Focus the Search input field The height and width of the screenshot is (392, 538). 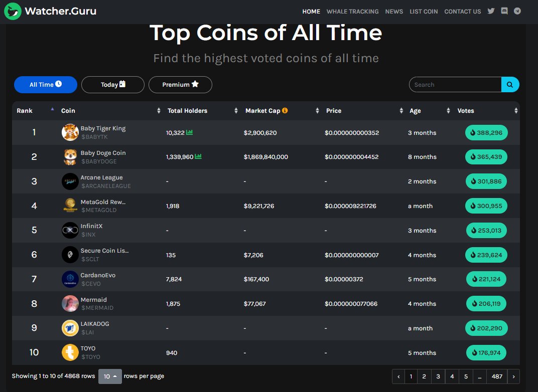point(455,85)
